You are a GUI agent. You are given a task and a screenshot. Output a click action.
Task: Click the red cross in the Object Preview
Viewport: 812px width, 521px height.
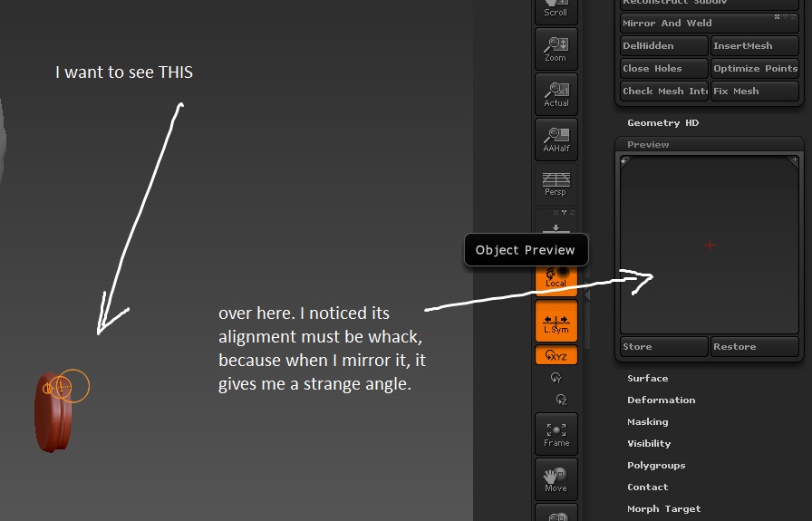[710, 245]
